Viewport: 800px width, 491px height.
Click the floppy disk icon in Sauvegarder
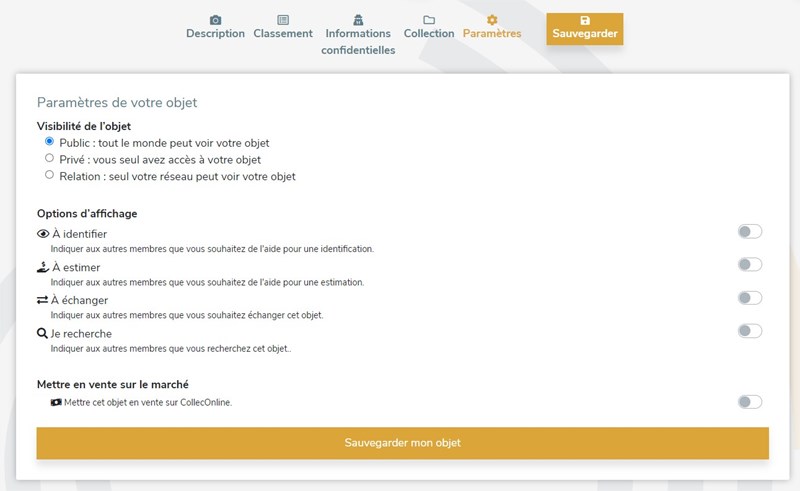tap(585, 20)
